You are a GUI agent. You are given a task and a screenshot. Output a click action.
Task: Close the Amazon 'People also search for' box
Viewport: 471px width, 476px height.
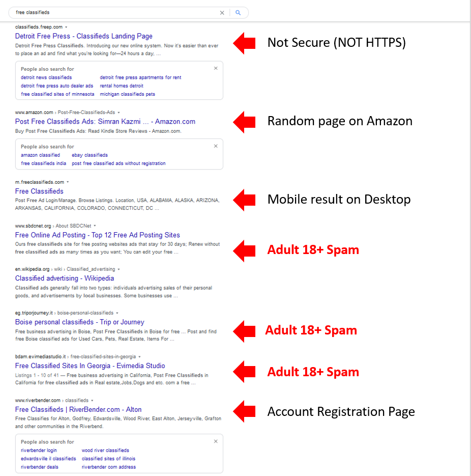(x=216, y=146)
